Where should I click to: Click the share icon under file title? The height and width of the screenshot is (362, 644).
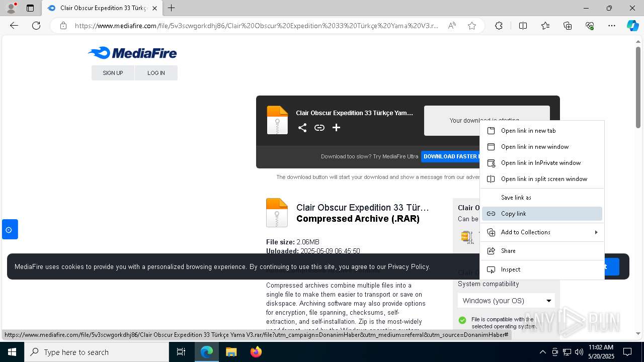tap(302, 128)
